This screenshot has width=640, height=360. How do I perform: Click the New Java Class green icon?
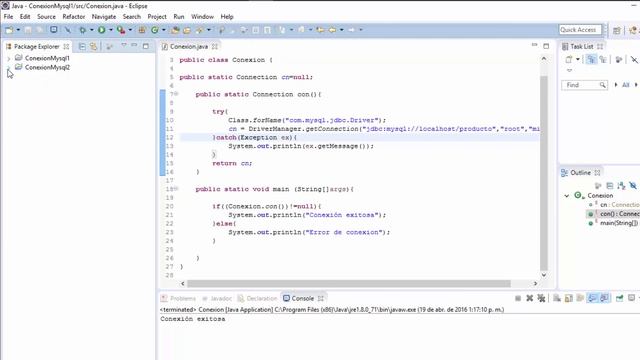click(155, 30)
